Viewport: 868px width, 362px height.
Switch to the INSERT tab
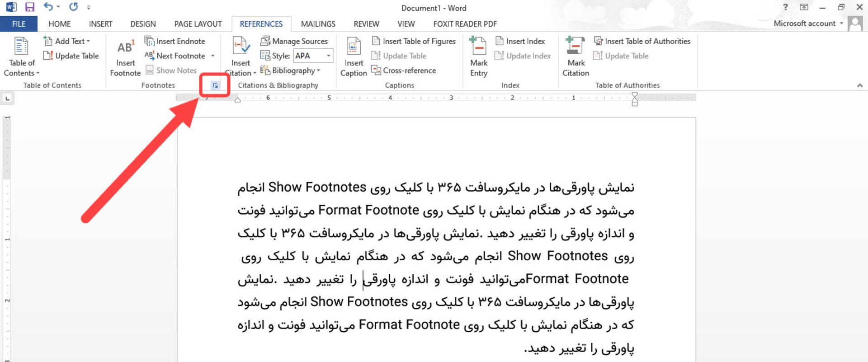pyautogui.click(x=100, y=24)
